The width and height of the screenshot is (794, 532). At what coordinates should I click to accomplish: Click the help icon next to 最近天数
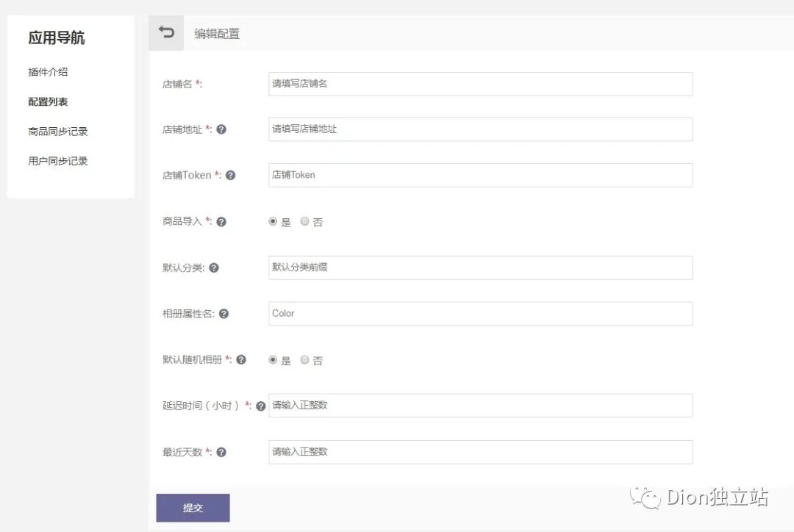pos(221,452)
